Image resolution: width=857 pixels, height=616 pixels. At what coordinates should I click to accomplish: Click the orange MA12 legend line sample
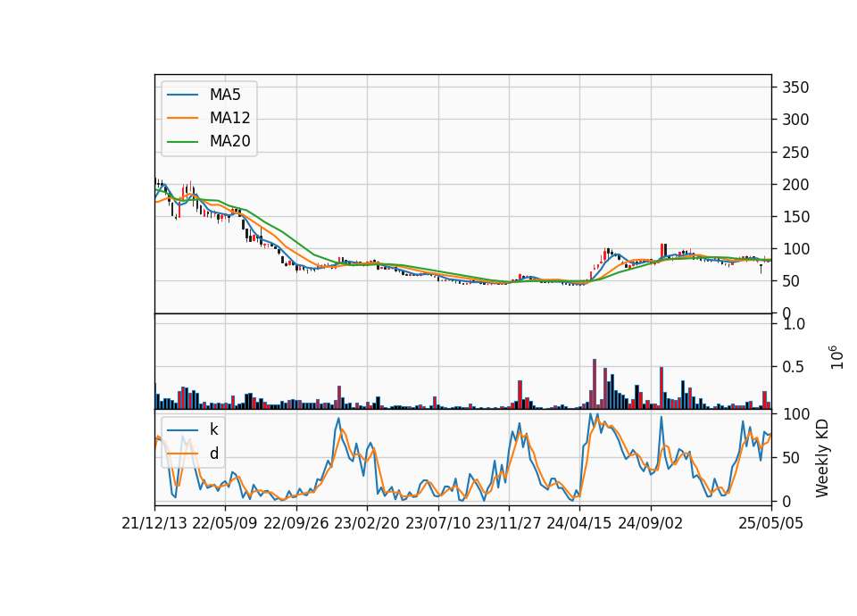(x=182, y=118)
